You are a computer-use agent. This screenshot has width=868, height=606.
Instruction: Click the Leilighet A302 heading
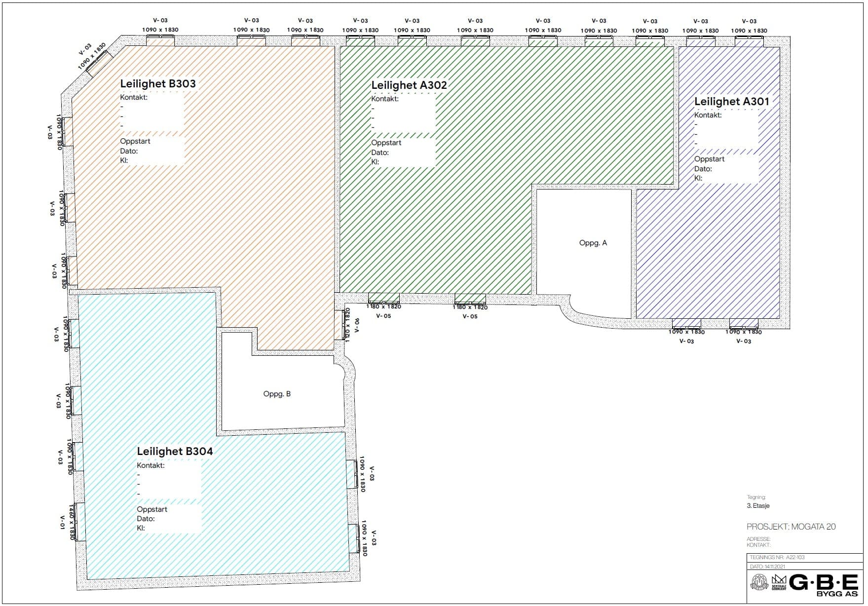pyautogui.click(x=409, y=85)
